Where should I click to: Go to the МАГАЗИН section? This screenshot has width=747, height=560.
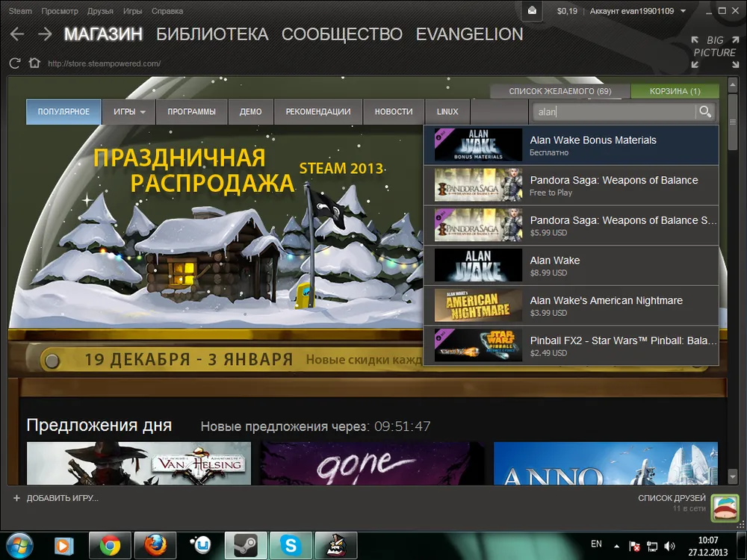(103, 34)
